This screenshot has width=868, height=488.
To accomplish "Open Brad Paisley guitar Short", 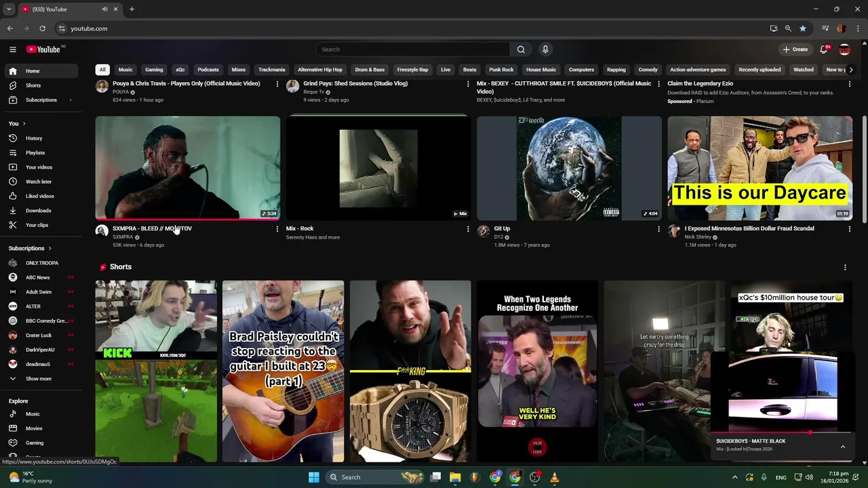I will tap(283, 371).
